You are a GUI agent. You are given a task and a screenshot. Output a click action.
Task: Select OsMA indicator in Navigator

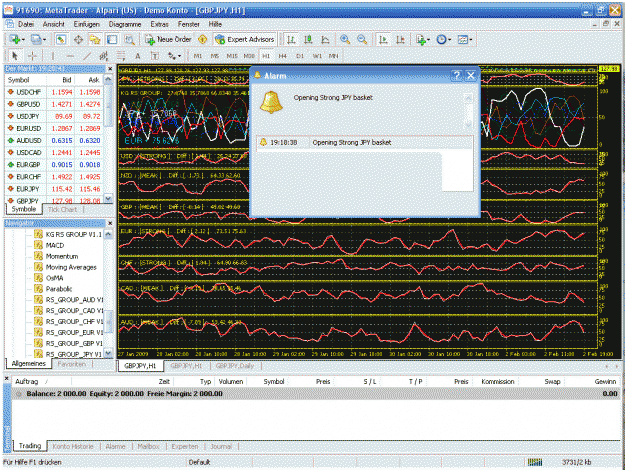(54, 278)
